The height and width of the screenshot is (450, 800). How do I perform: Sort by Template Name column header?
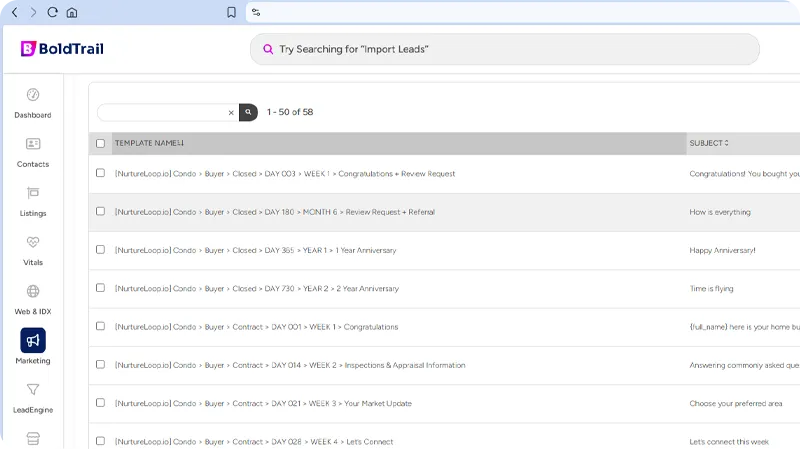pyautogui.click(x=149, y=143)
